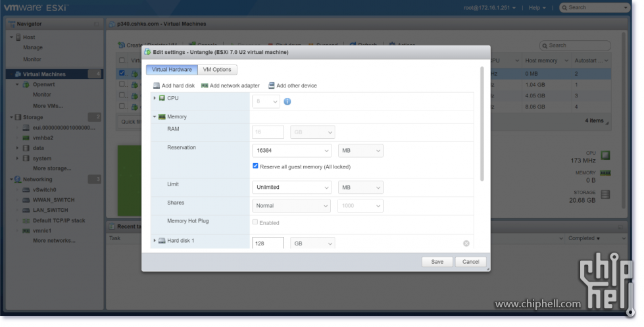
Task: Expand the CPU section
Action: (155, 98)
